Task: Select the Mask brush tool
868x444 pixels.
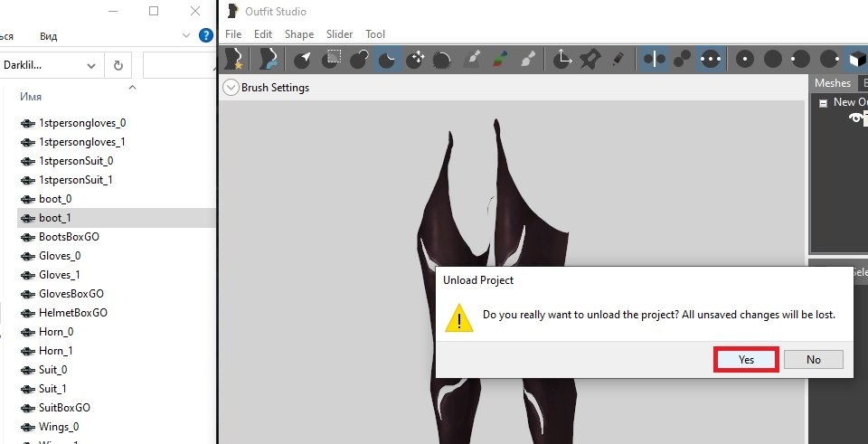Action: [x=331, y=60]
